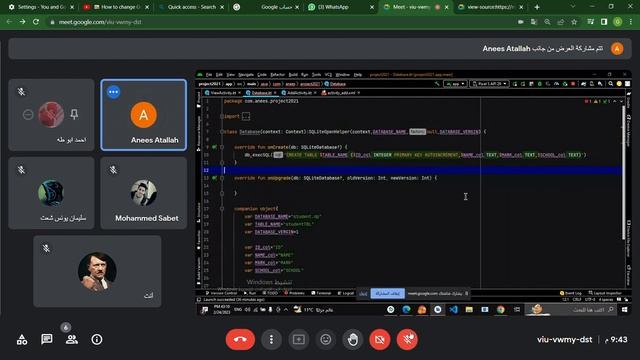640x360 pixels.
Task: Open the Refactor menu in shared Android Studio
Action: point(277,75)
